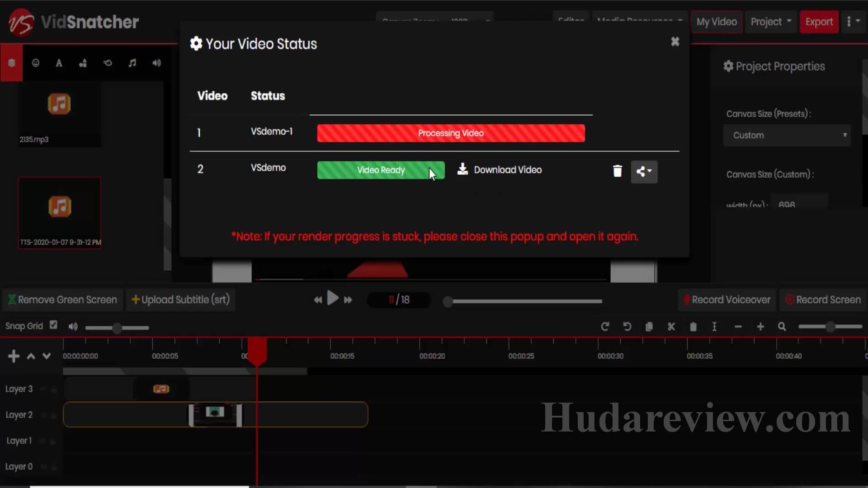Toggle lock on Layer 3

point(54,389)
